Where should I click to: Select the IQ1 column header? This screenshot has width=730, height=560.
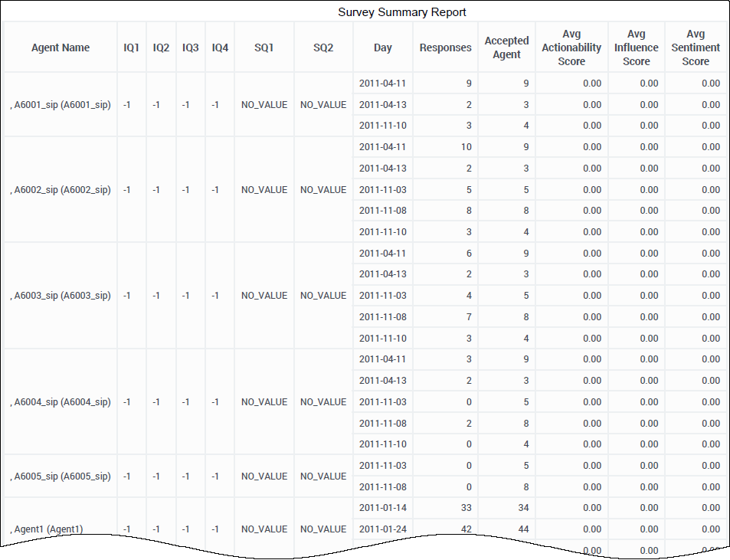tap(132, 47)
